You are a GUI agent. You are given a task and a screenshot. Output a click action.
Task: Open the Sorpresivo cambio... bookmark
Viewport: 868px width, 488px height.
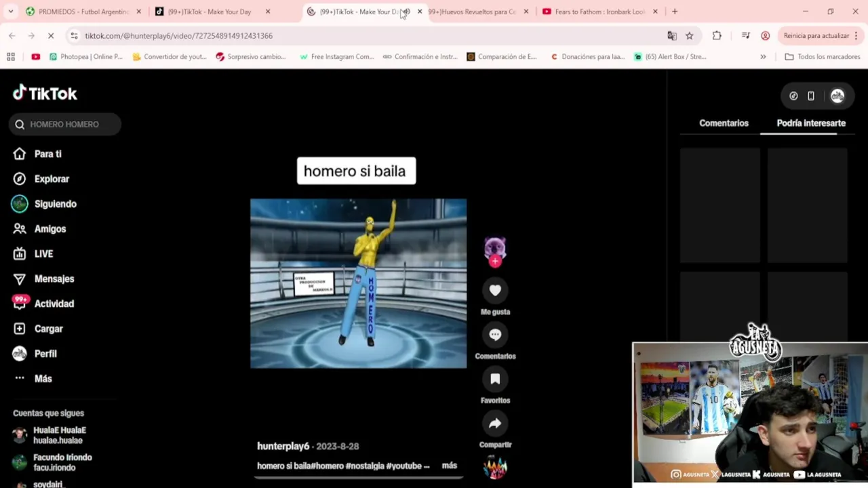coord(251,57)
